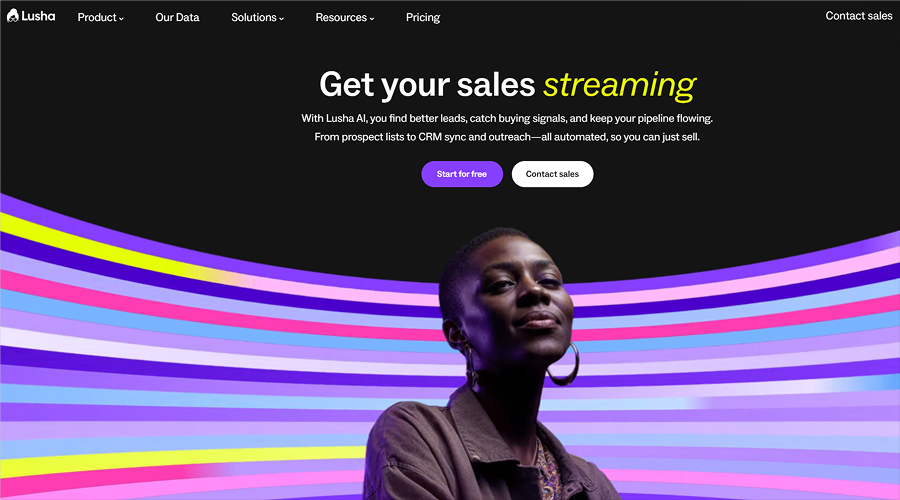Screen dimensions: 900x500
Task: Click the Lusha logo icon
Action: (x=13, y=16)
